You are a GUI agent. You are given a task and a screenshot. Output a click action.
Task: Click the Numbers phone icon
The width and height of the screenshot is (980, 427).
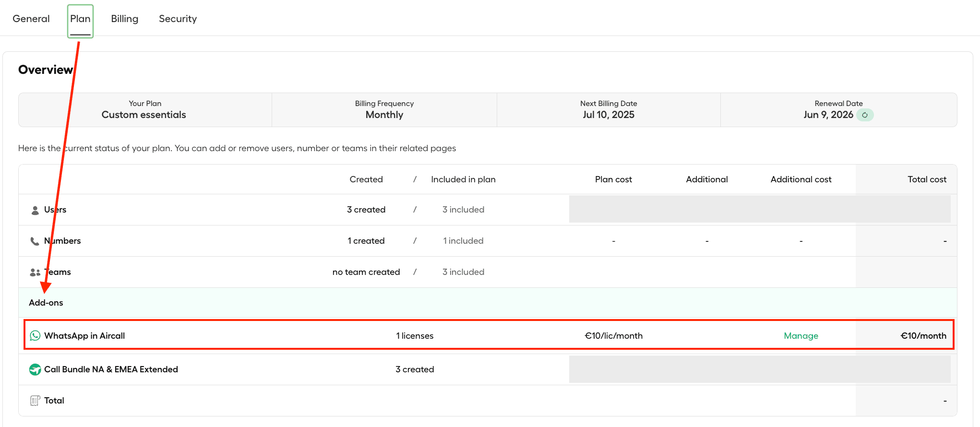35,241
